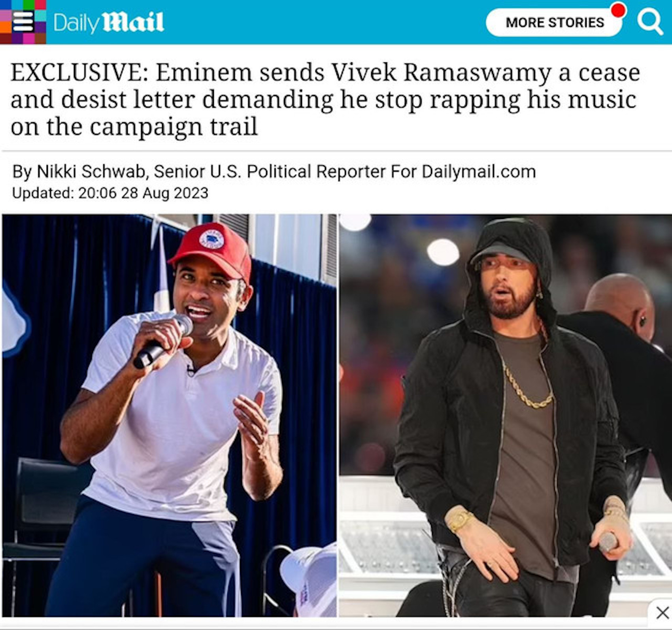This screenshot has height=630, width=672.
Task: Close the bottom ad with X
Action: point(662,613)
